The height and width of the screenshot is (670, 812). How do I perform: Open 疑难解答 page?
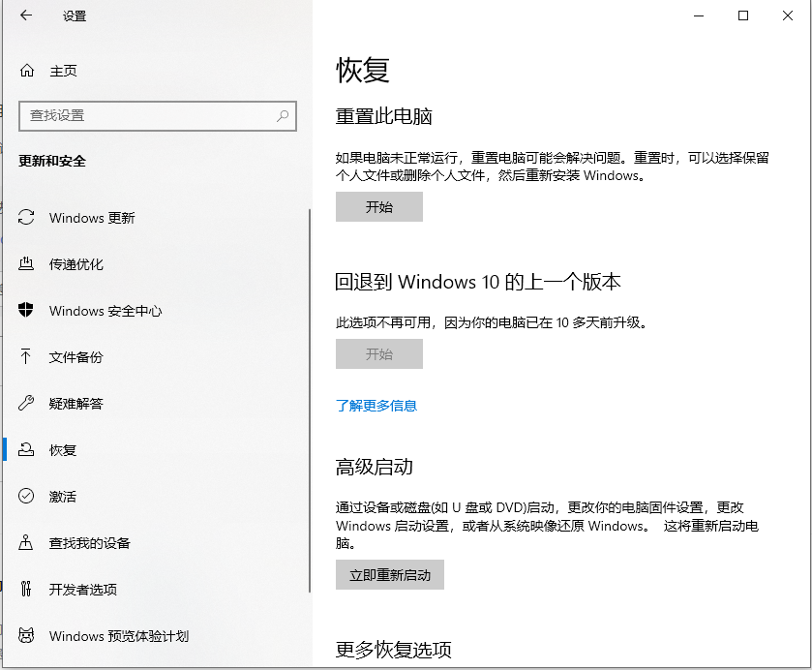(x=76, y=403)
